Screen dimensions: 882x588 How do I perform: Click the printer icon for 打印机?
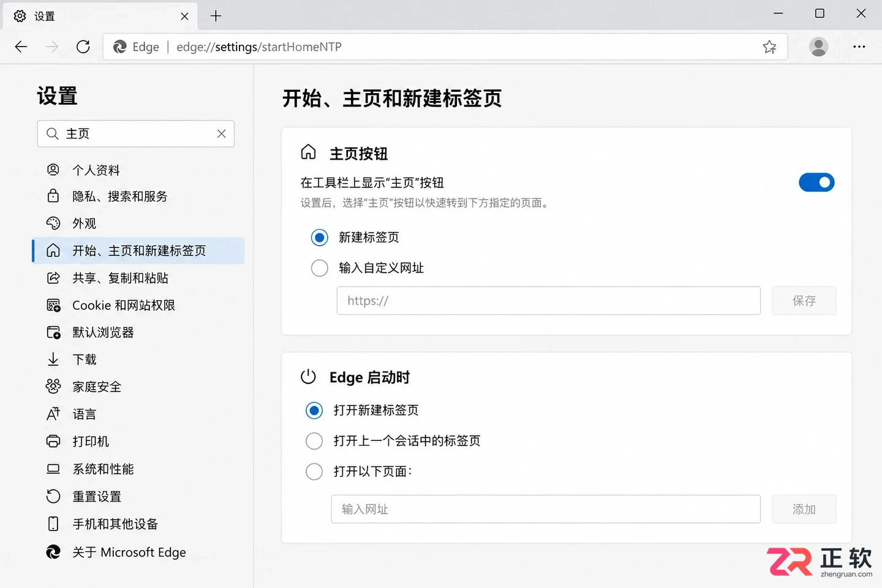pos(53,441)
